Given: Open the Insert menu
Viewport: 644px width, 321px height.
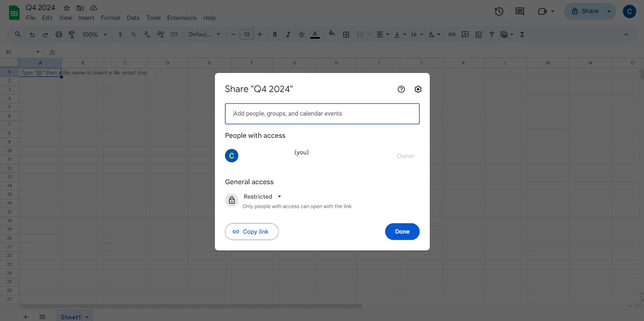Looking at the screenshot, I should tap(86, 18).
